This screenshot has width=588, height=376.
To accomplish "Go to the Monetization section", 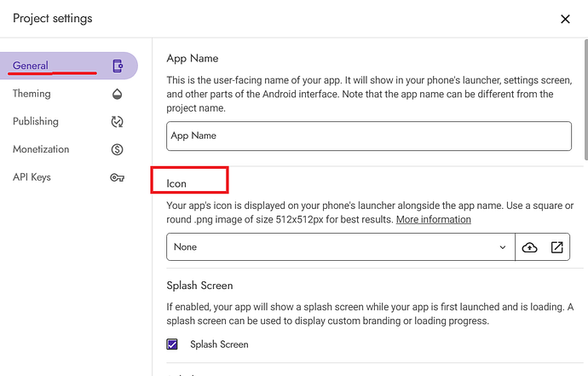I will pos(41,149).
